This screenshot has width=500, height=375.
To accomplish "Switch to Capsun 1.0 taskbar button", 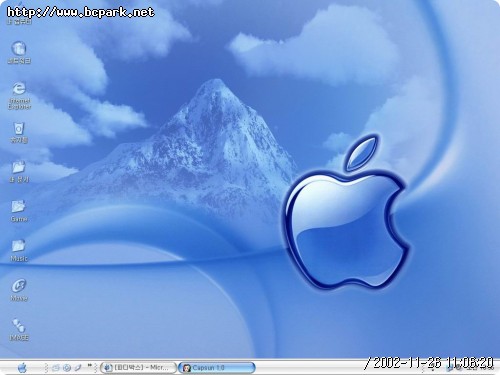I will tap(217, 368).
